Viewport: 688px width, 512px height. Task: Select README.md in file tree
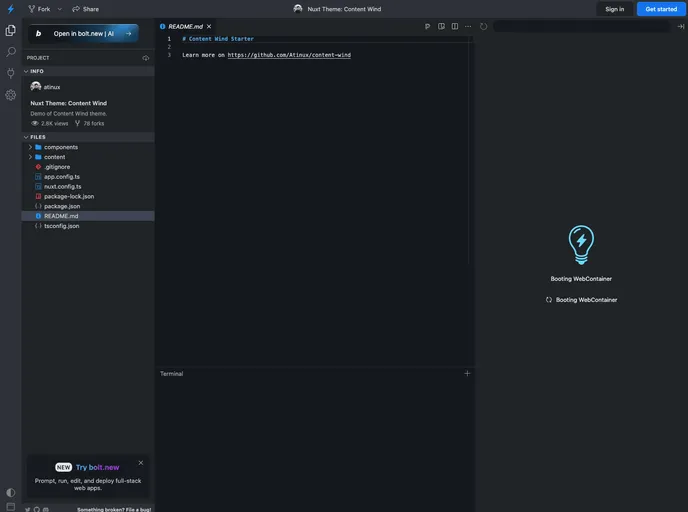(88, 216)
